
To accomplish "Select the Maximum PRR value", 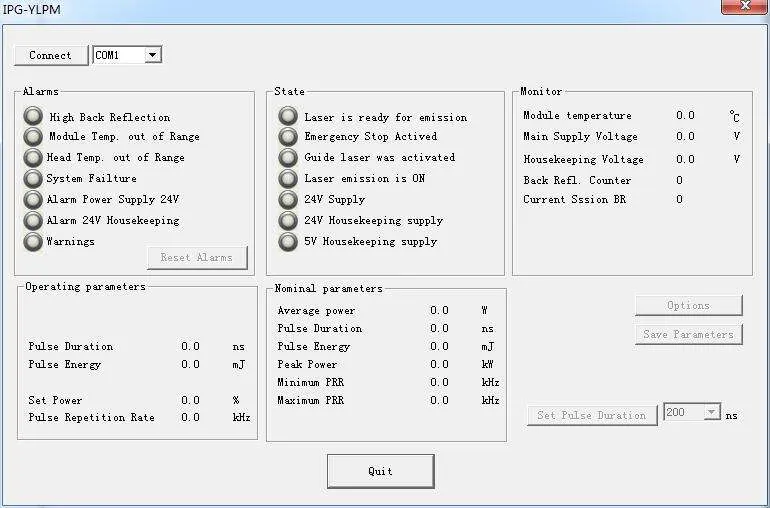I will [x=439, y=400].
